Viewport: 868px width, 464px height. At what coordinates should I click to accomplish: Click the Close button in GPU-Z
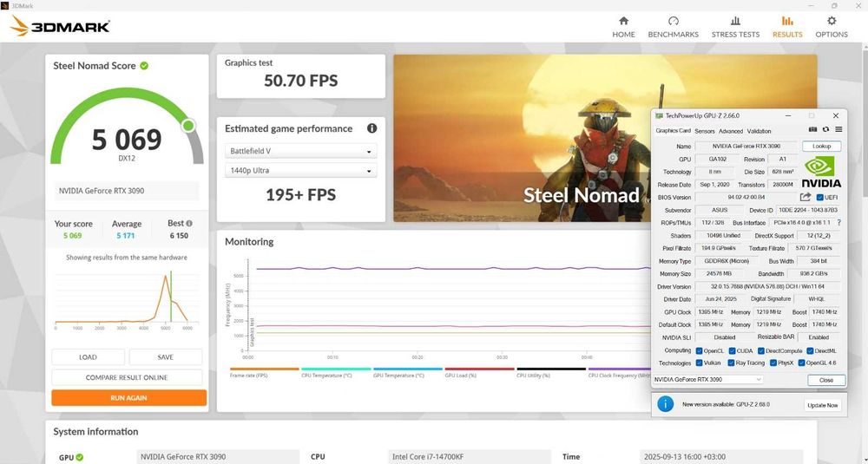click(826, 380)
